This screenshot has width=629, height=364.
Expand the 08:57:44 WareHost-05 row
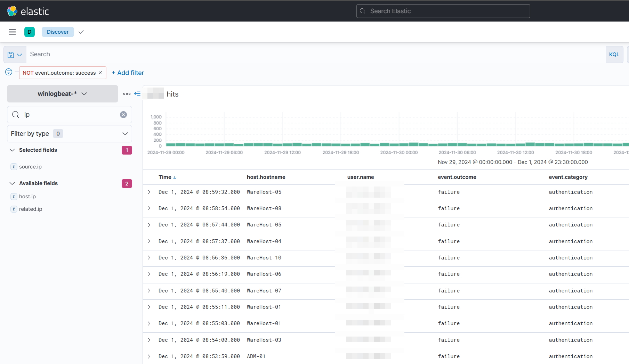coord(149,225)
